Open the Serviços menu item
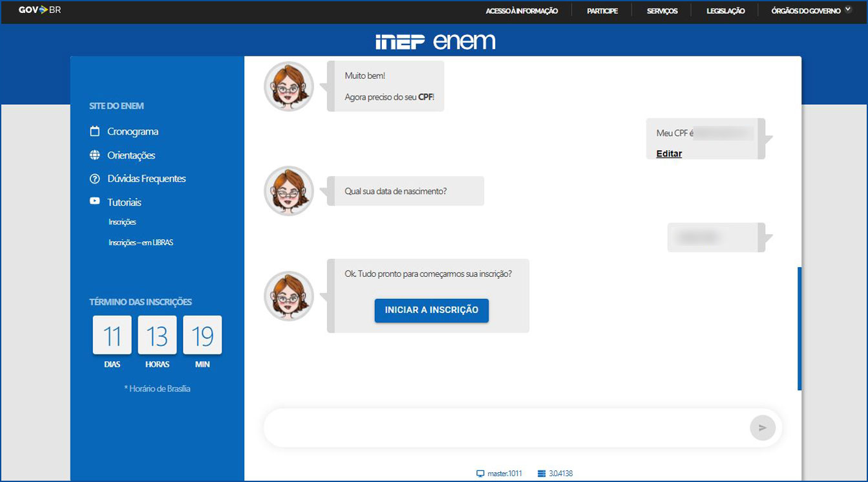 tap(662, 11)
